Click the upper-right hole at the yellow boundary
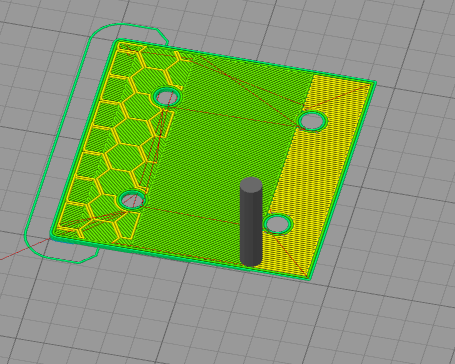The height and width of the screenshot is (364, 455). pos(312,121)
